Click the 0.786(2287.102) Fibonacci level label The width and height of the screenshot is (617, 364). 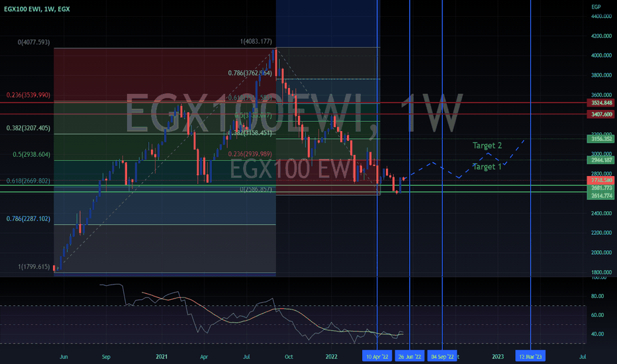[28, 219]
